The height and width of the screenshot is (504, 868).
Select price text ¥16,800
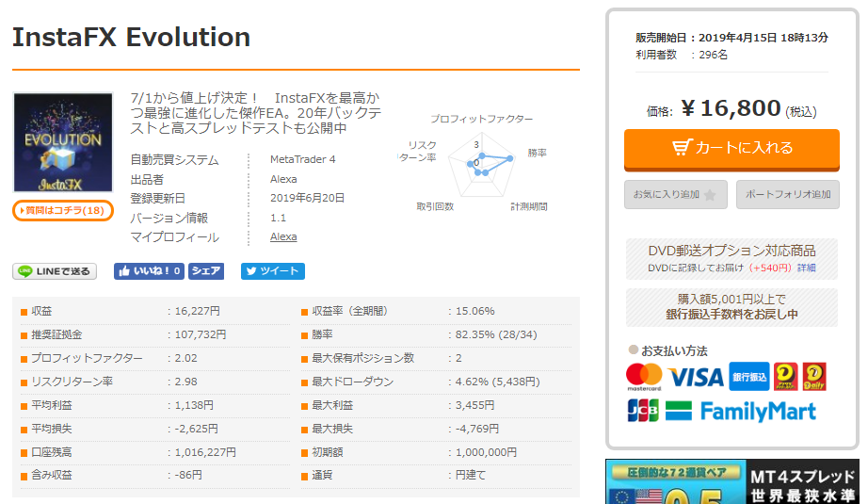(731, 108)
